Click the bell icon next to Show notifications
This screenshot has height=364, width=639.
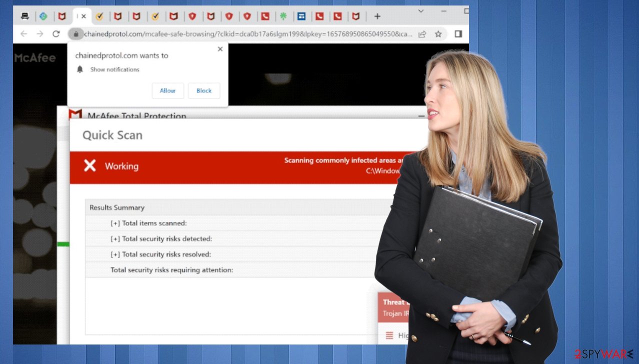tap(79, 69)
